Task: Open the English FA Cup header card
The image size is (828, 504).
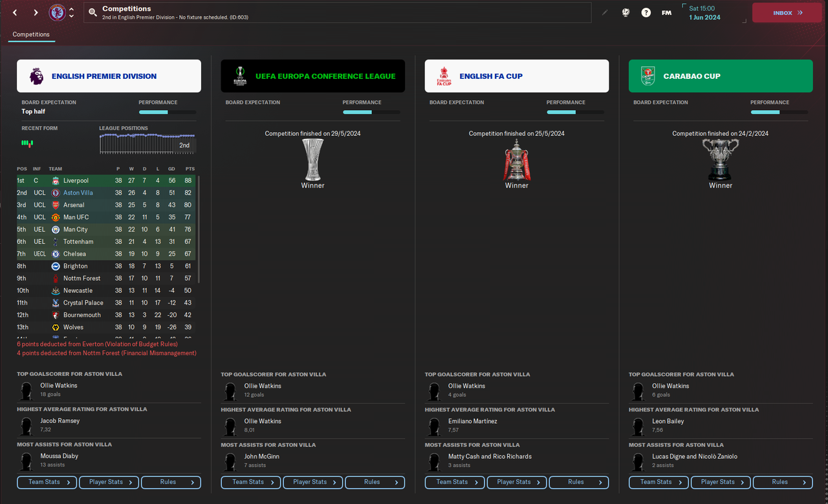Action: tap(517, 76)
